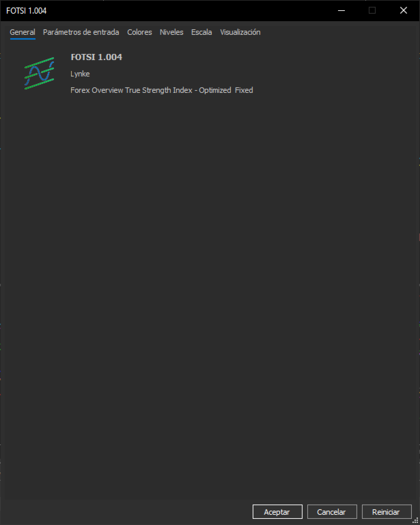Click the Cancelar button
Screen dimensions: 420x525
tap(332, 511)
